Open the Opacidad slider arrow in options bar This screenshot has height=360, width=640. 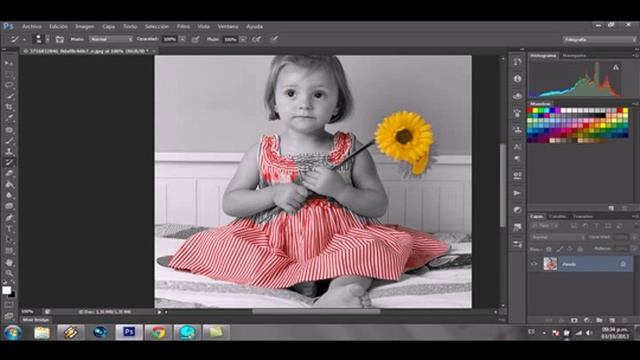pyautogui.click(x=182, y=39)
